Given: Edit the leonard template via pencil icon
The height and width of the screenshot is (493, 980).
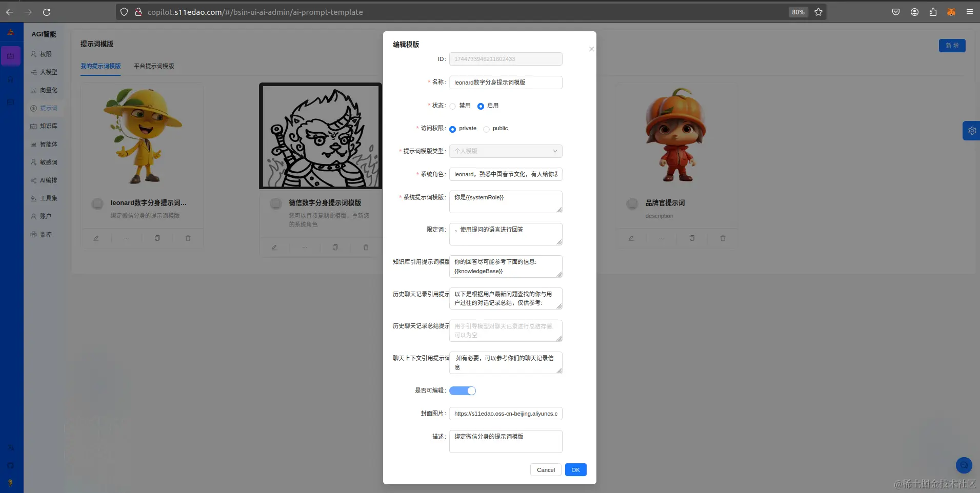Looking at the screenshot, I should (x=97, y=238).
